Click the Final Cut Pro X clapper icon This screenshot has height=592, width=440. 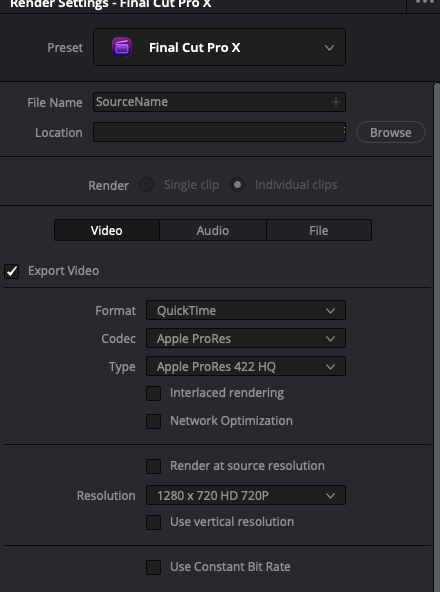tap(122, 48)
